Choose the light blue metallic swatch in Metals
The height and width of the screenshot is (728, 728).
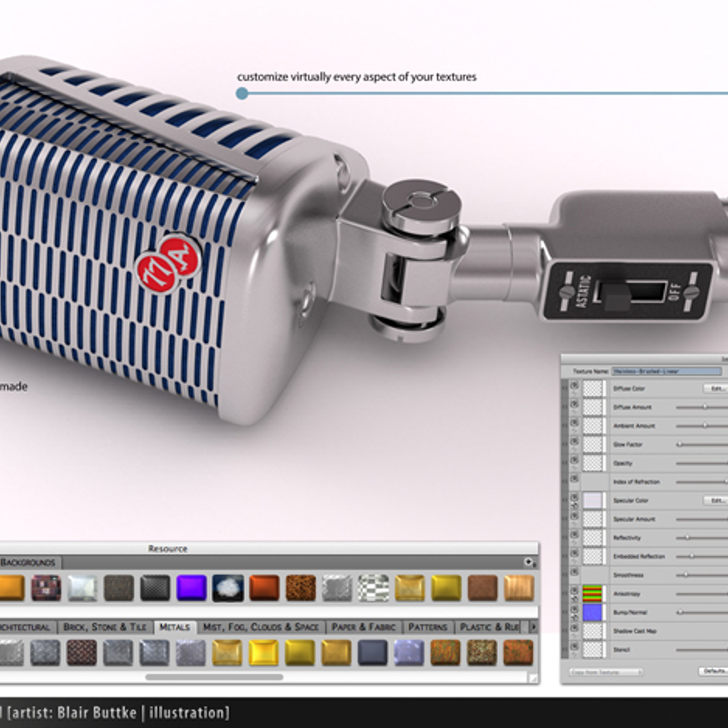click(409, 652)
